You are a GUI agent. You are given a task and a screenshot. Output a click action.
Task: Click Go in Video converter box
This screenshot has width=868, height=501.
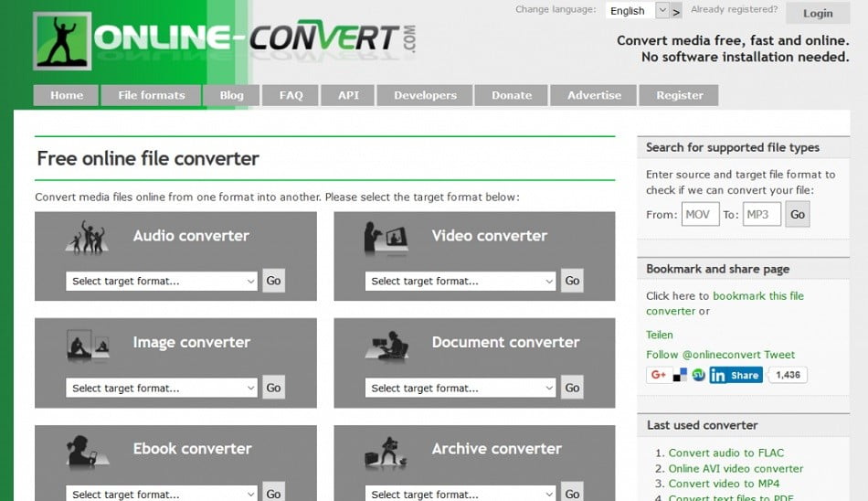572,281
